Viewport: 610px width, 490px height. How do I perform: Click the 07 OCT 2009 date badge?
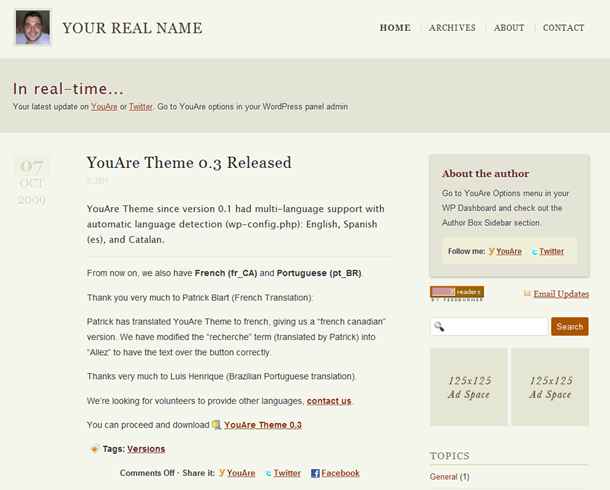coord(32,182)
